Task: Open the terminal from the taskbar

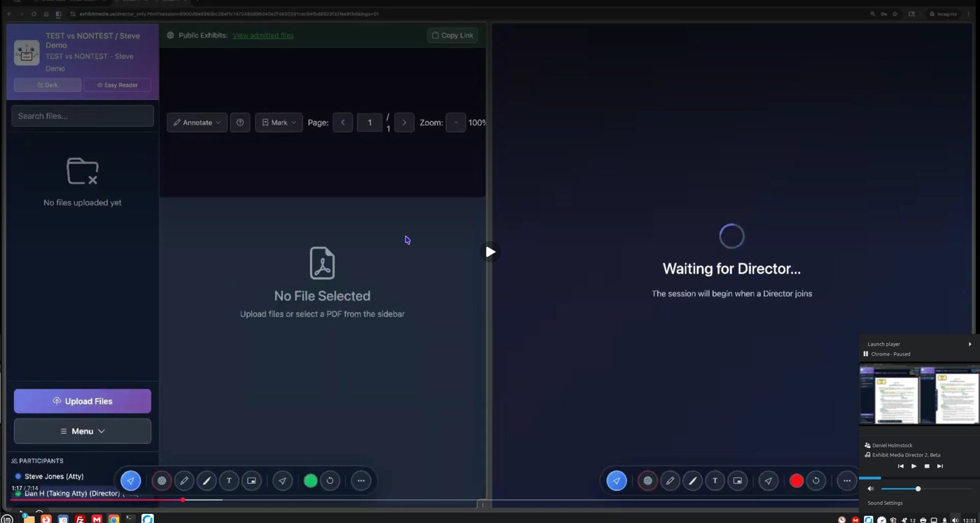Action: coord(130,519)
